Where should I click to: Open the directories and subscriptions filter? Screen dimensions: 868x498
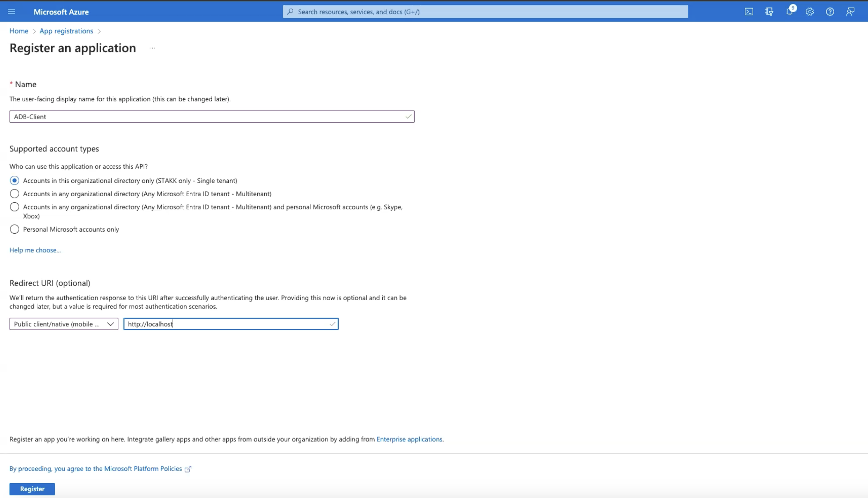[x=769, y=11]
